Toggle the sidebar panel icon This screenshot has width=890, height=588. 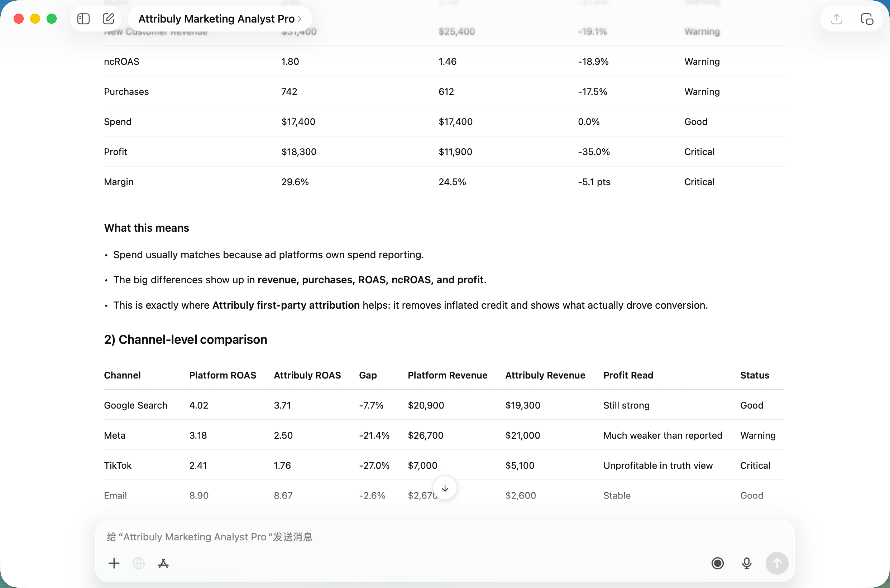(x=83, y=19)
